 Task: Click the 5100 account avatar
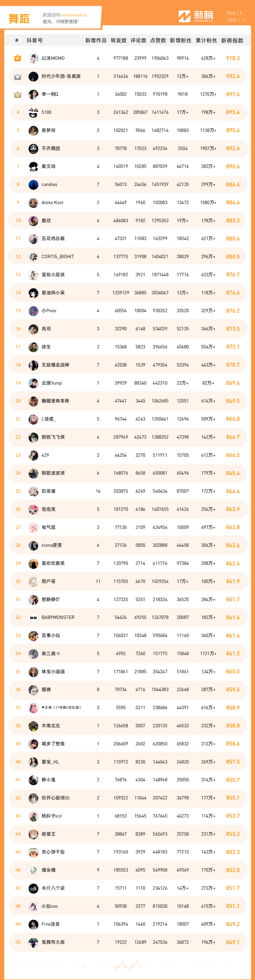34,113
